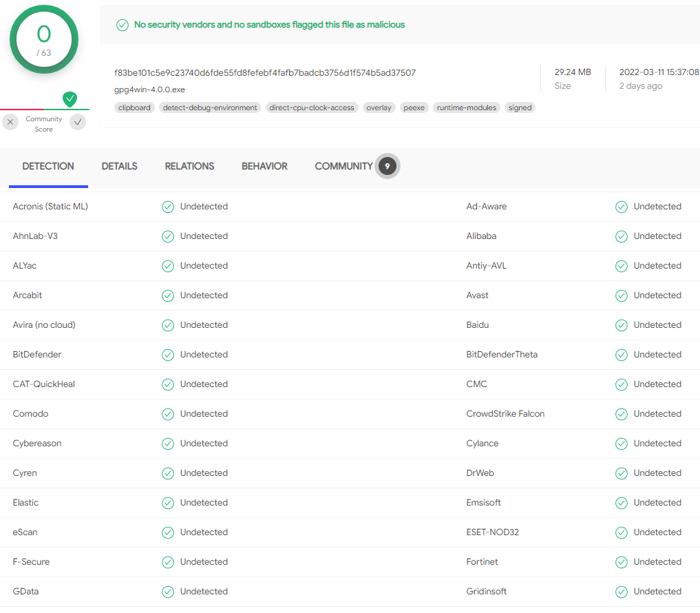Click the runtime-modules tag
This screenshot has height=613, width=700.
coord(467,107)
